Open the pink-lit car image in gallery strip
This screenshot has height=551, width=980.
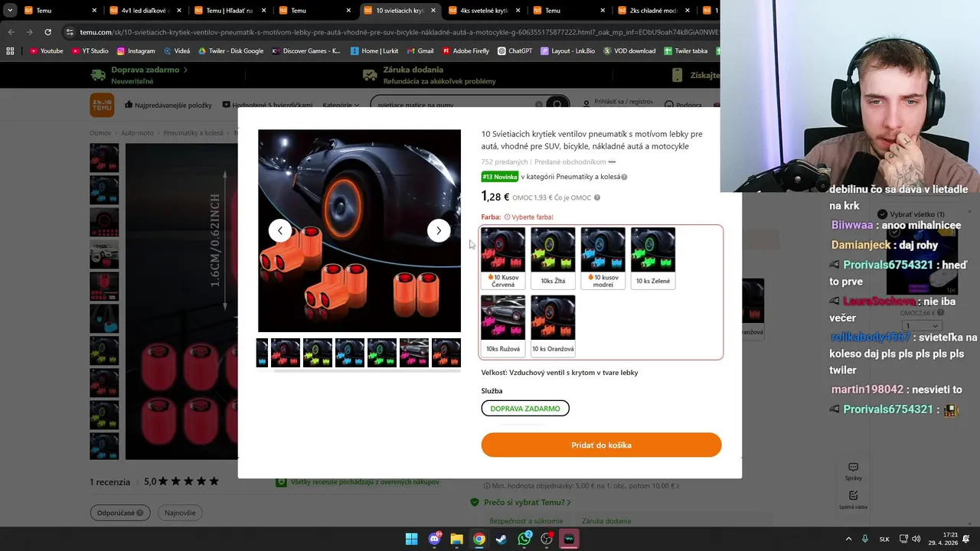pos(414,353)
